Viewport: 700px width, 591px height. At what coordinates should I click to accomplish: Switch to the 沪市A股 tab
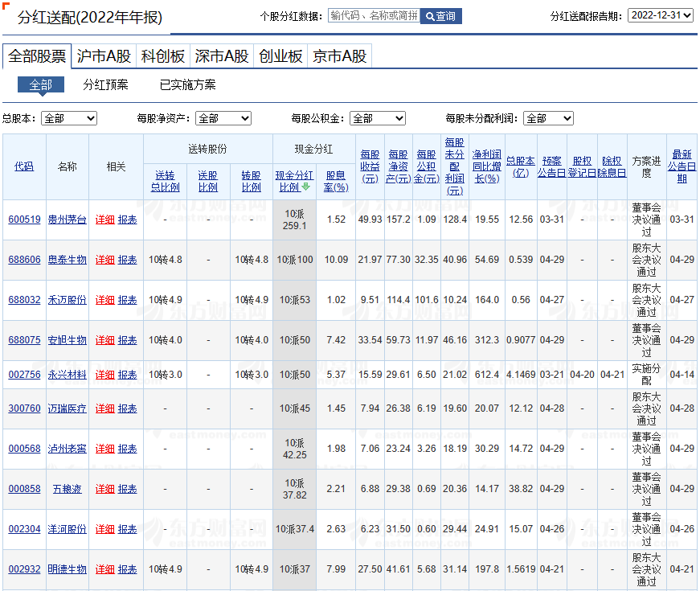coord(104,56)
